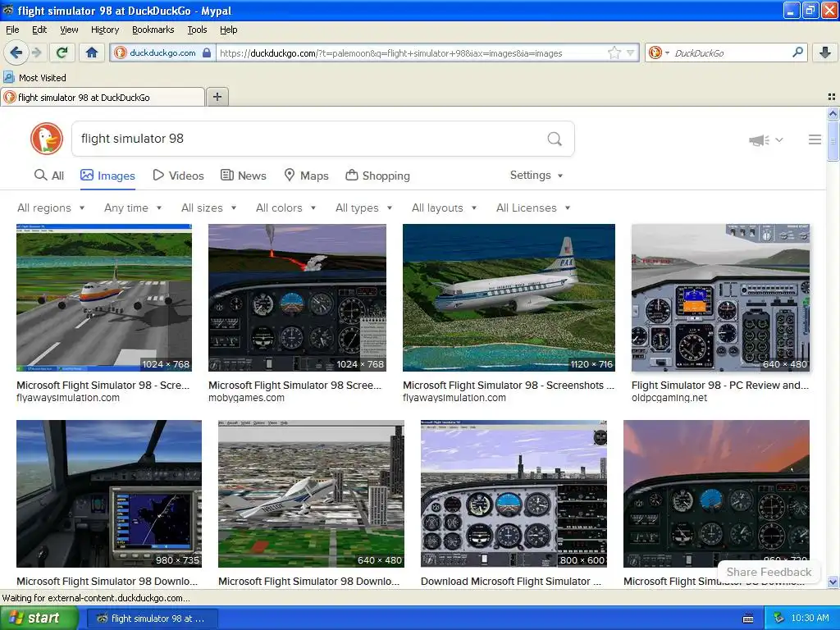Switch to the News results tab
Viewport: 840px width, 630px height.
(243, 176)
